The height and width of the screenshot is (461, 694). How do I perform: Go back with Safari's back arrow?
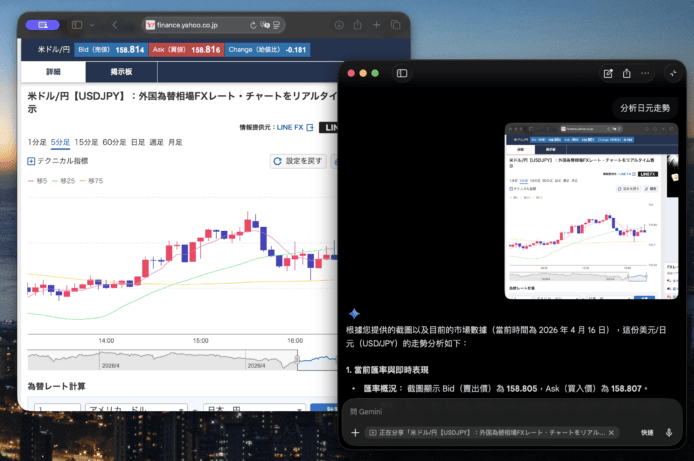(115, 25)
